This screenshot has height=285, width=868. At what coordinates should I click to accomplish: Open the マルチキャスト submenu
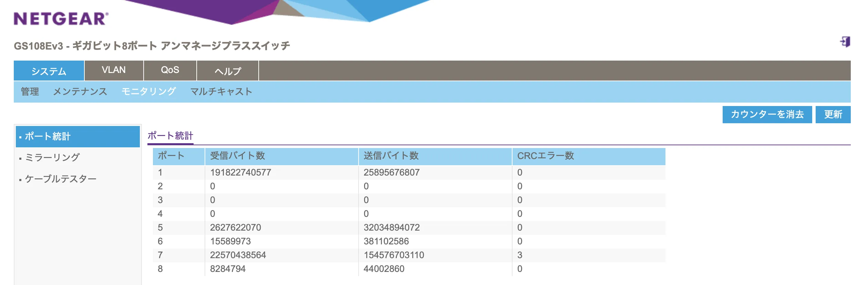click(x=221, y=92)
